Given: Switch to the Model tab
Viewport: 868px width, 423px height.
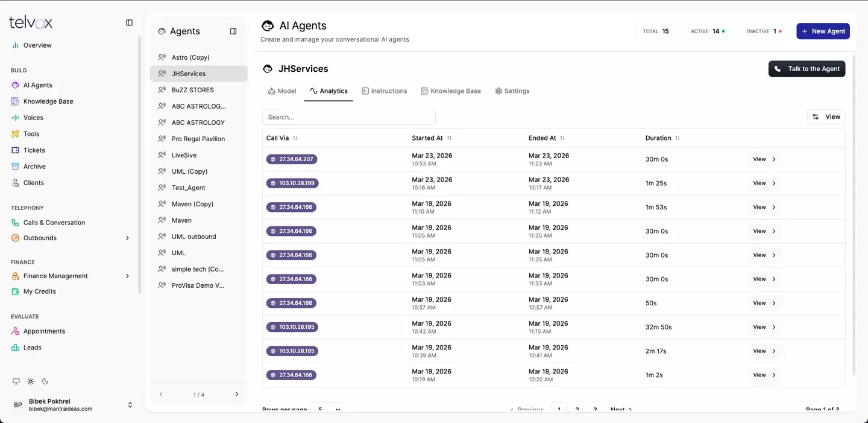Looking at the screenshot, I should click(282, 91).
